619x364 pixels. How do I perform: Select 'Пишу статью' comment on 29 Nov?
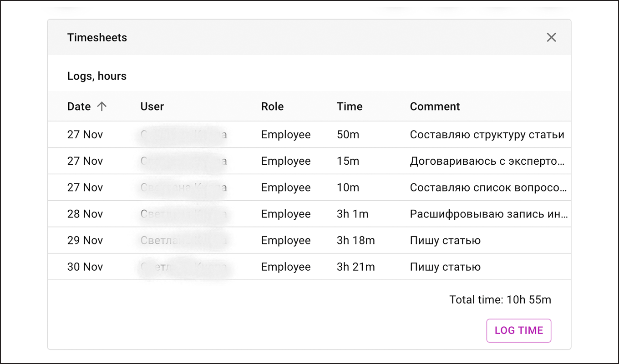[445, 240]
